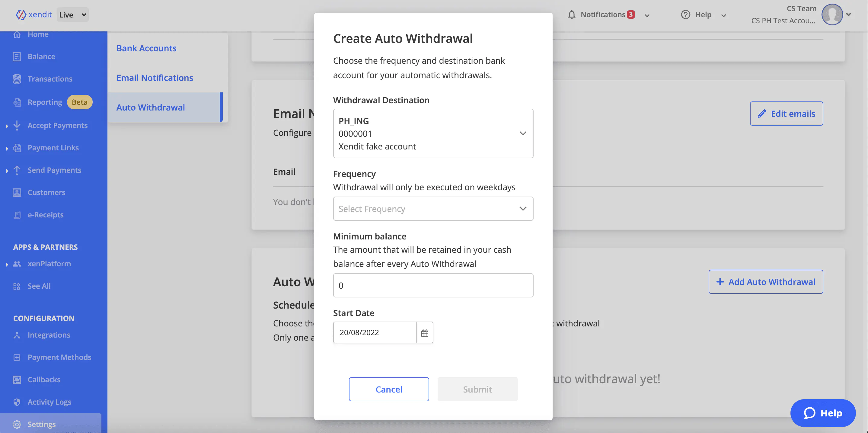Open the Help chat bubble
This screenshot has width=868, height=433.
[822, 413]
